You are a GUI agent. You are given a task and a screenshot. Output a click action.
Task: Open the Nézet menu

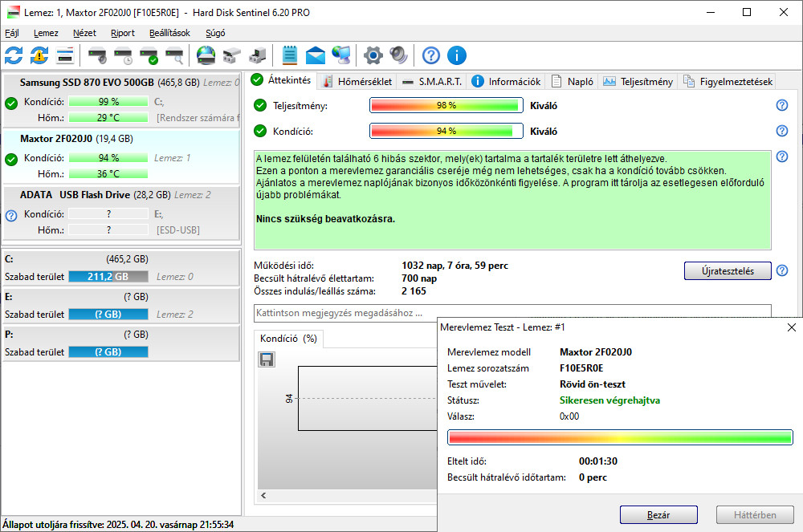click(x=84, y=33)
